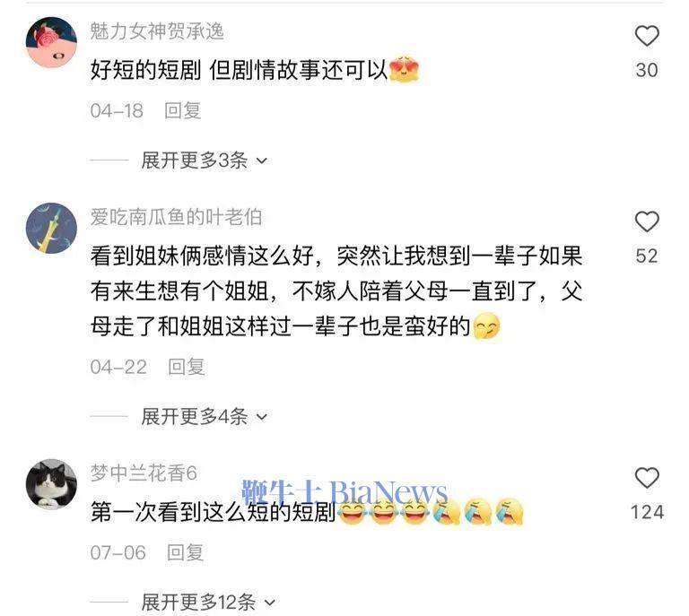Open profile of username 魅力女神贺承逸

click(157, 31)
